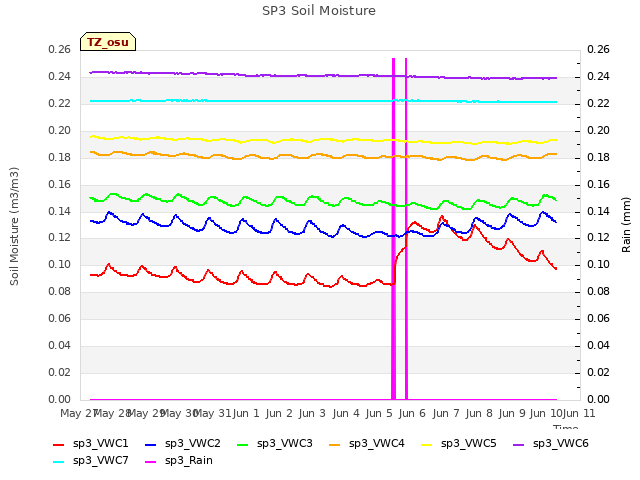Click the Jun 5 x-axis tick label

379,413
